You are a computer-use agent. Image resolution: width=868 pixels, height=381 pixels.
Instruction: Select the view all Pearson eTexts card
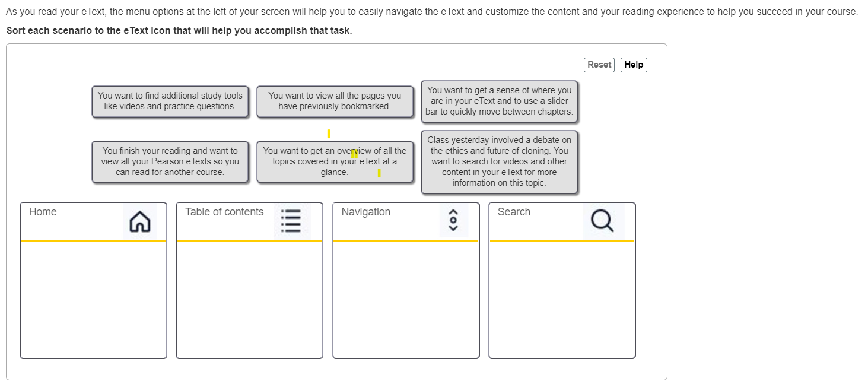point(170,161)
